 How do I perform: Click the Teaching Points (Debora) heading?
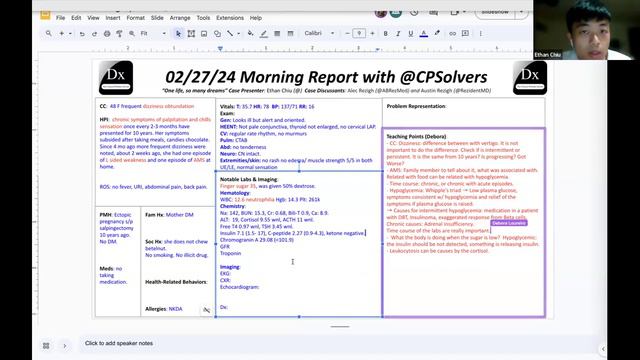pos(416,137)
